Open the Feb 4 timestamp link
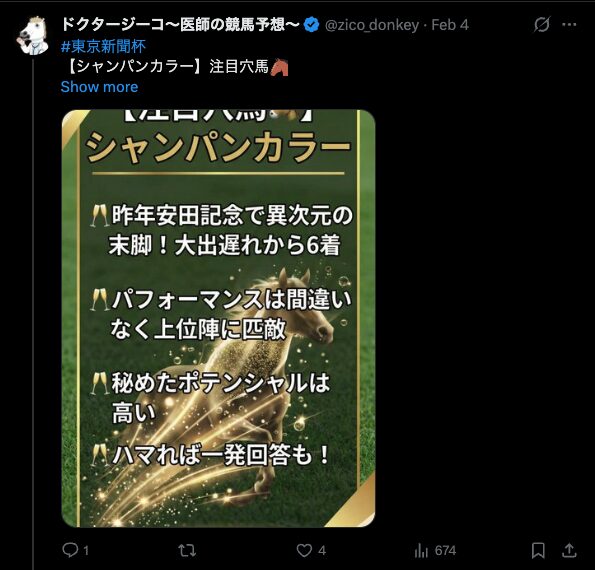 coord(450,25)
